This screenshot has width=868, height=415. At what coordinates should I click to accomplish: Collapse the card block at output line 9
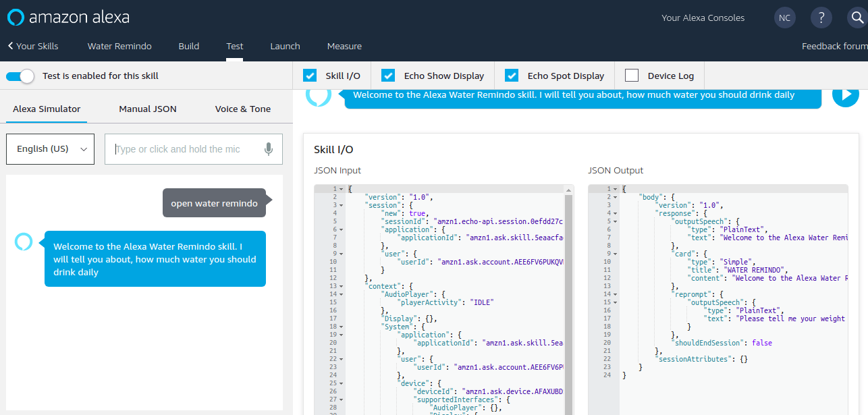pos(616,254)
